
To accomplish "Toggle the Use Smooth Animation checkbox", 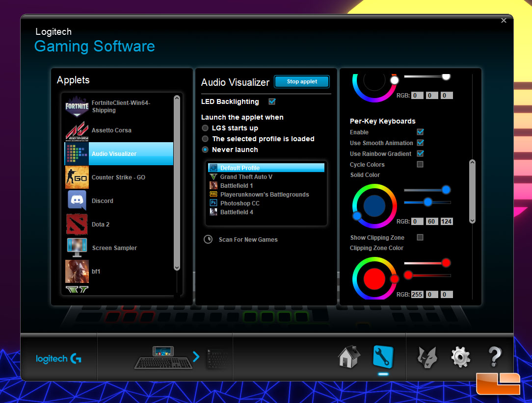I will (x=421, y=143).
